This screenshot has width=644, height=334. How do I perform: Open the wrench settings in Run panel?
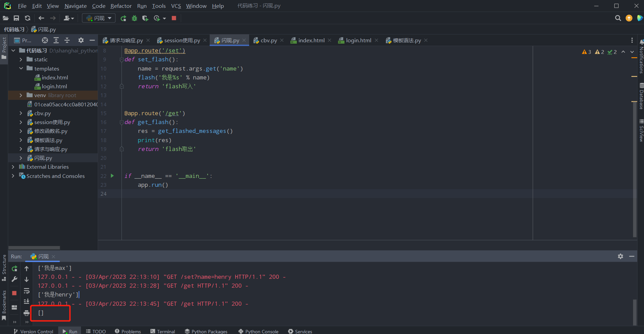(x=14, y=279)
